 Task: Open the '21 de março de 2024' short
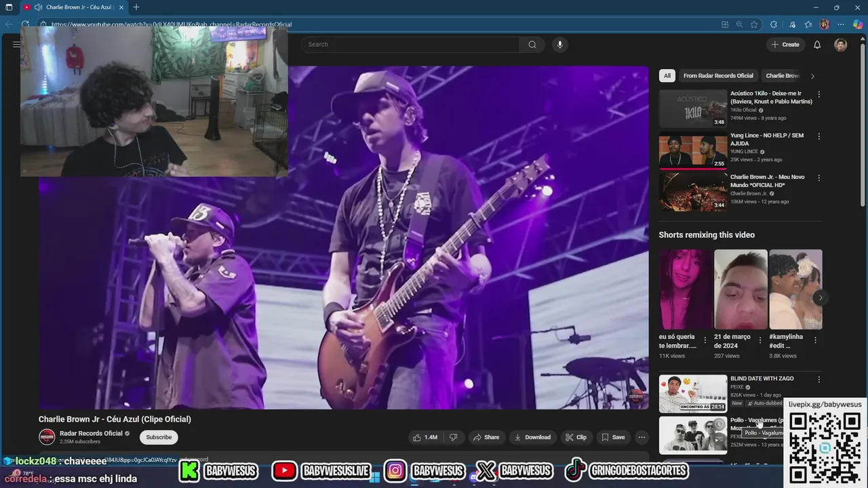(741, 289)
